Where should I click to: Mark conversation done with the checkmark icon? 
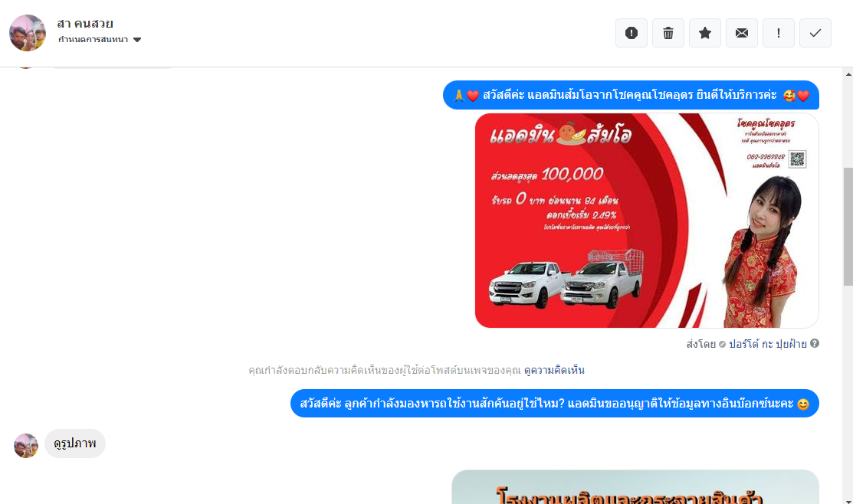[815, 33]
